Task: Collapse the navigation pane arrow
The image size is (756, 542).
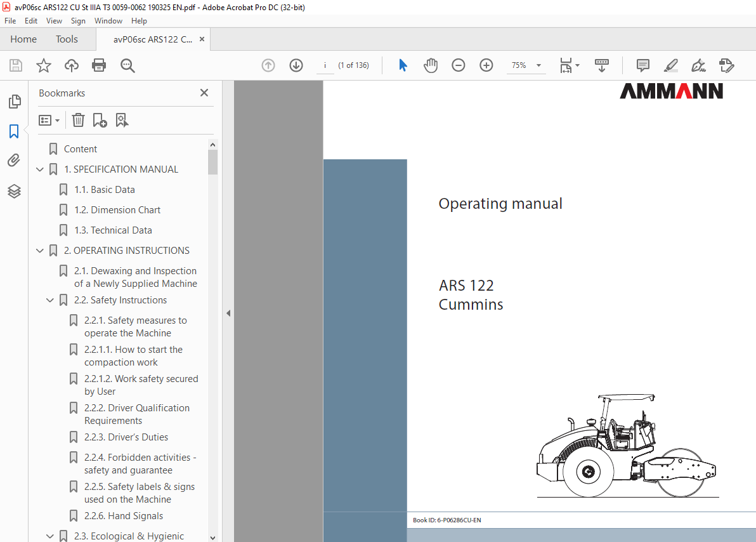Action: tap(228, 314)
